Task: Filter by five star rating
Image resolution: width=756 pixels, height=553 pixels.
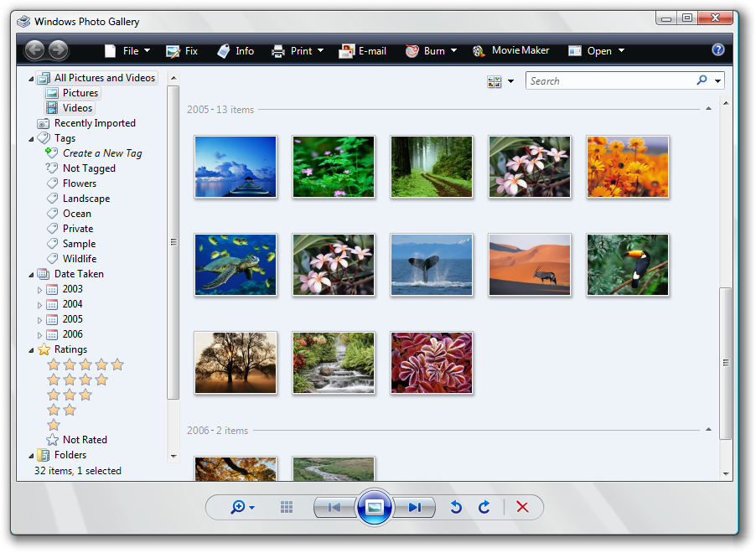Action: (x=85, y=364)
